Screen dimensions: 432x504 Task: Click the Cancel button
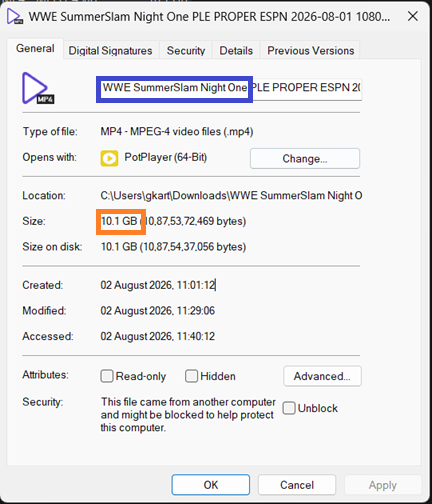pos(297,485)
